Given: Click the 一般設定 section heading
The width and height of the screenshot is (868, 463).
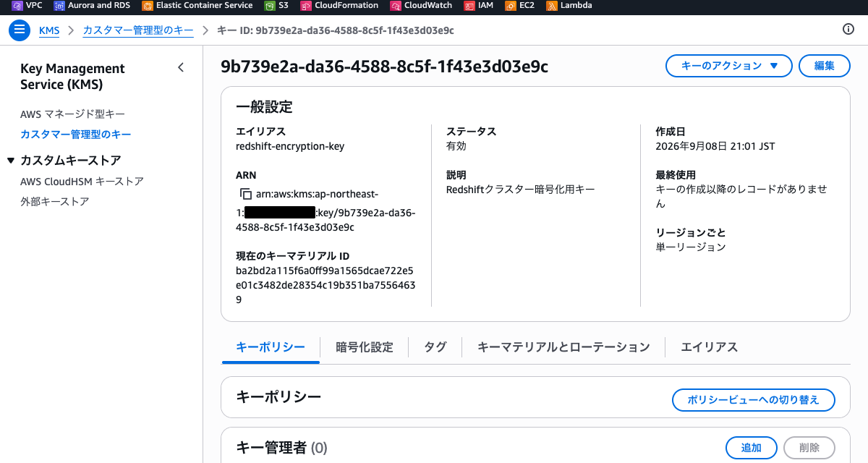Looking at the screenshot, I should pos(264,107).
